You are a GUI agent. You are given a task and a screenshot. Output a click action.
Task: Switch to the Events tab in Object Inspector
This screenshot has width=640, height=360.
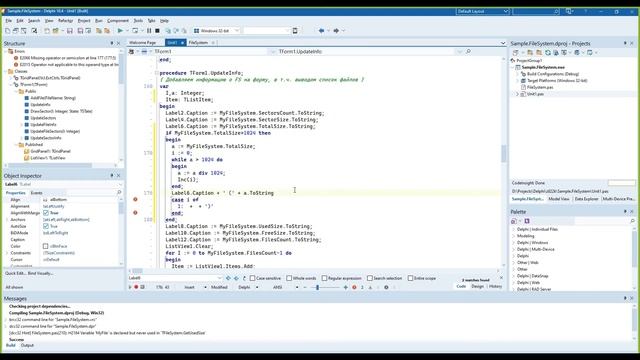(x=36, y=193)
